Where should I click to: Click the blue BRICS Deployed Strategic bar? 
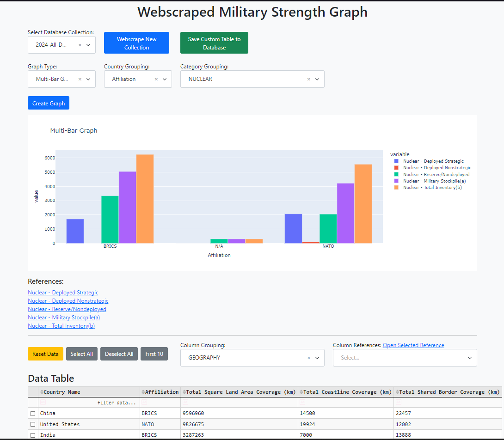[x=75, y=231]
